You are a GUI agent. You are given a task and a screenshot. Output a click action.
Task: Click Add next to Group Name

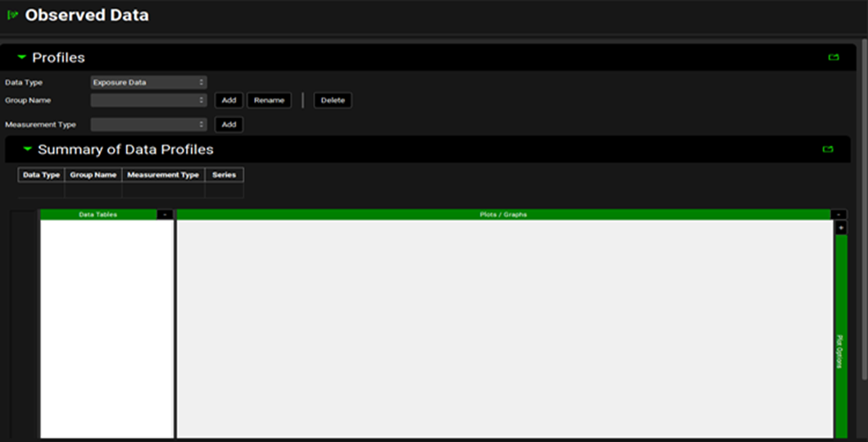pyautogui.click(x=229, y=100)
